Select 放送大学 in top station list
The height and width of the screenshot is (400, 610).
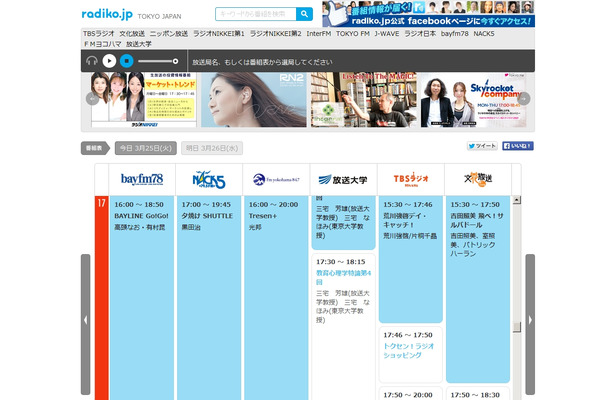[139, 44]
